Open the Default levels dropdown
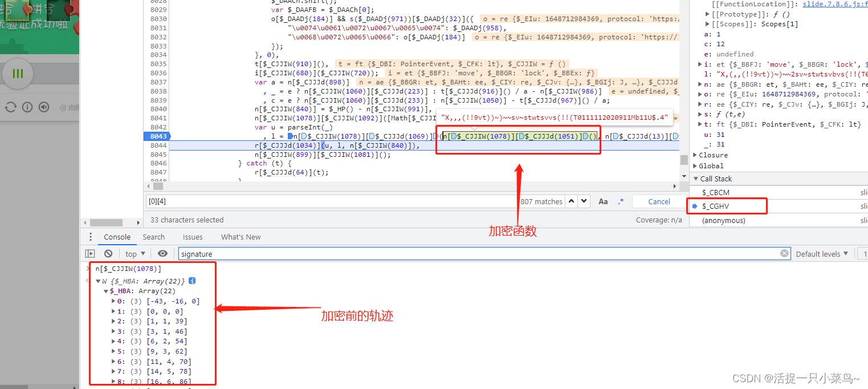Screen dimensions: 868x389 coord(822,254)
